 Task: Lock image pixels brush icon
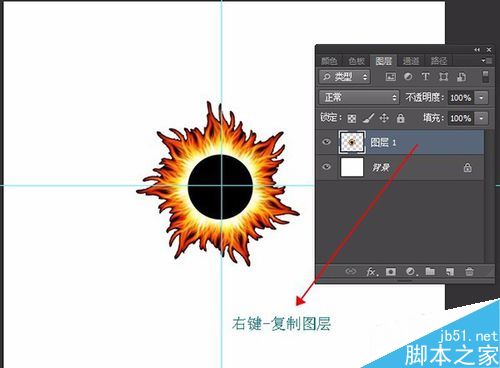tap(368, 118)
